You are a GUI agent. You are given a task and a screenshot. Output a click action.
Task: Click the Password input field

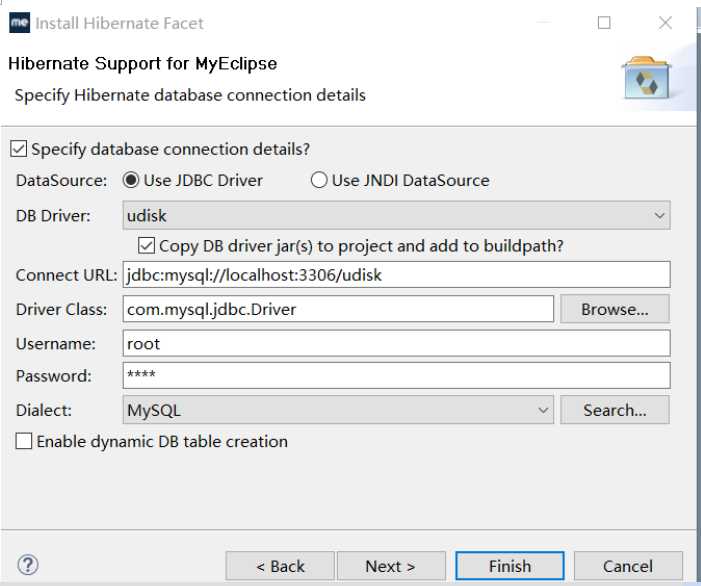[x=396, y=375]
